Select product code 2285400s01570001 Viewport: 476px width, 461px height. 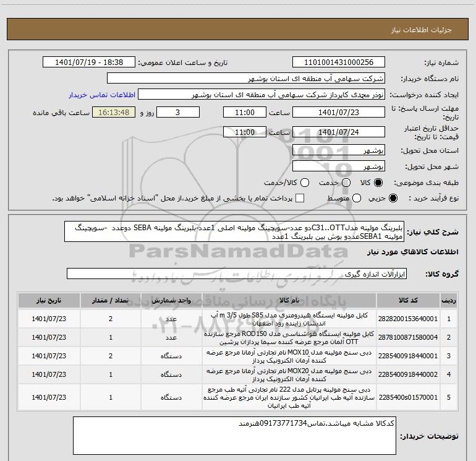point(408,397)
